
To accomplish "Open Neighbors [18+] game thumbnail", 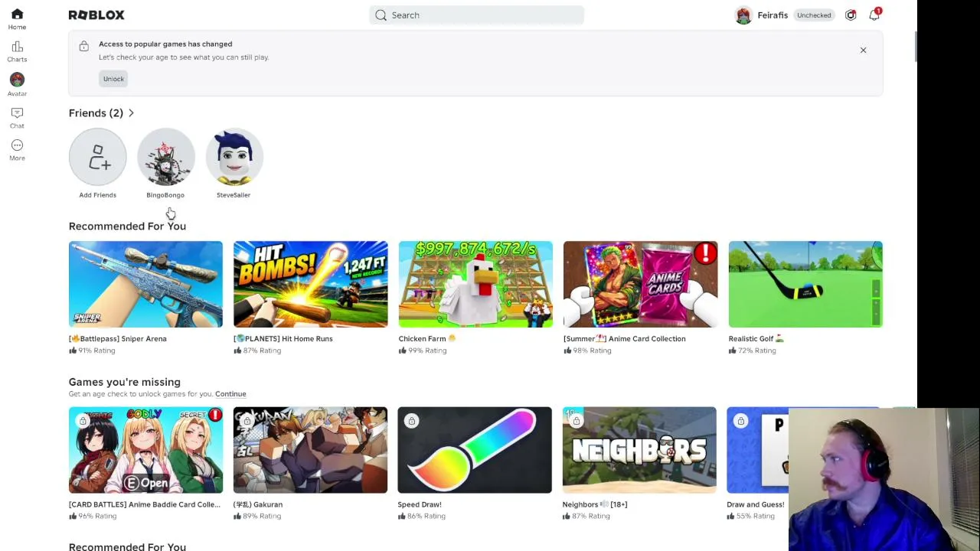I will (x=639, y=450).
